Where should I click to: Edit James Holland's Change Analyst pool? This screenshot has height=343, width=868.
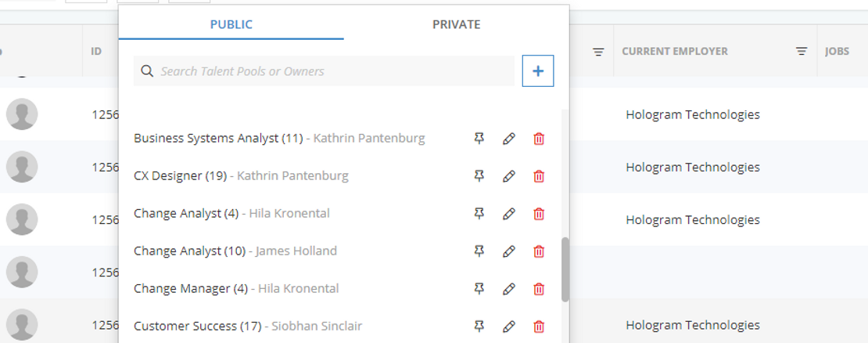tap(509, 251)
